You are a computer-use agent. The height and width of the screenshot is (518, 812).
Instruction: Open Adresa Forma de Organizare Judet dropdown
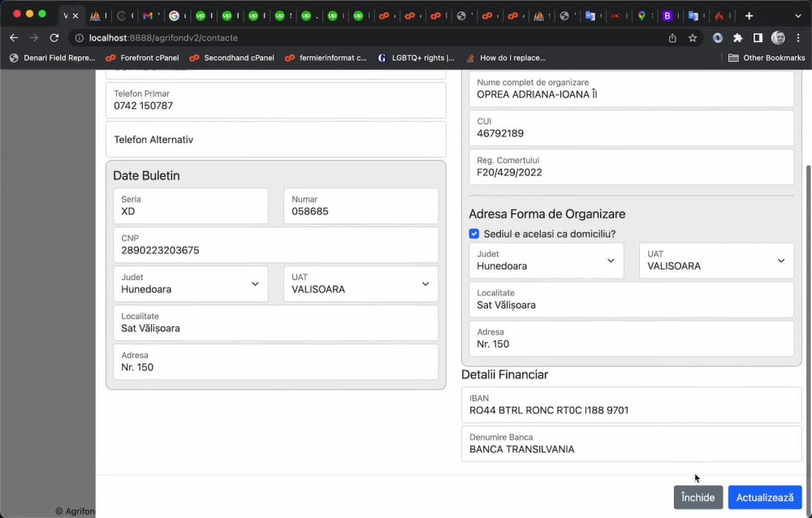546,261
